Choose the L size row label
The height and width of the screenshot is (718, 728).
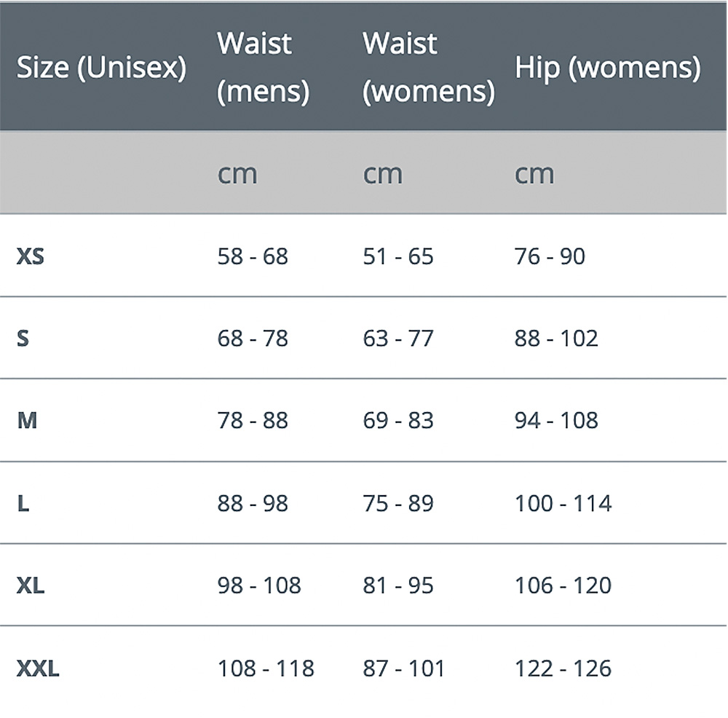click(x=23, y=503)
